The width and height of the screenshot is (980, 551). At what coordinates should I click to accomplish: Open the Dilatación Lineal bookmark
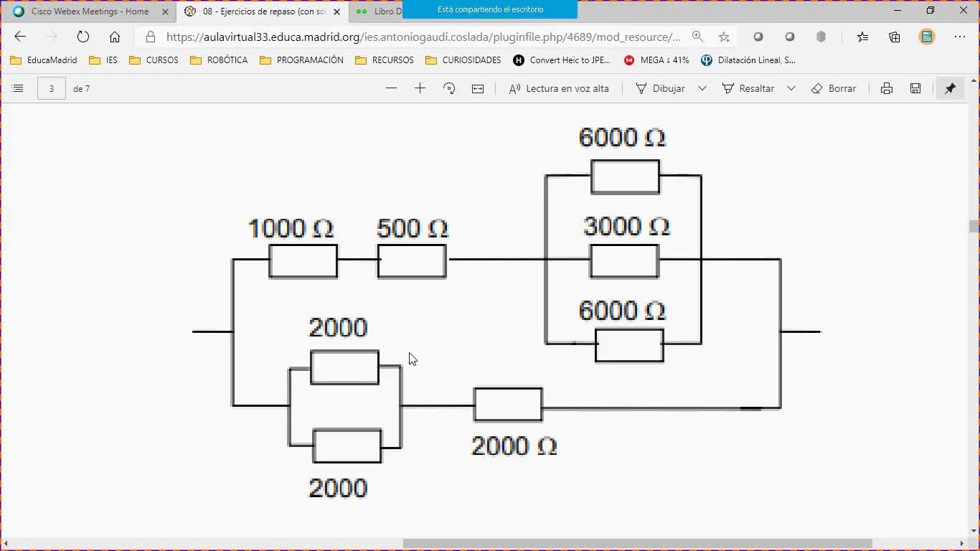(x=748, y=60)
